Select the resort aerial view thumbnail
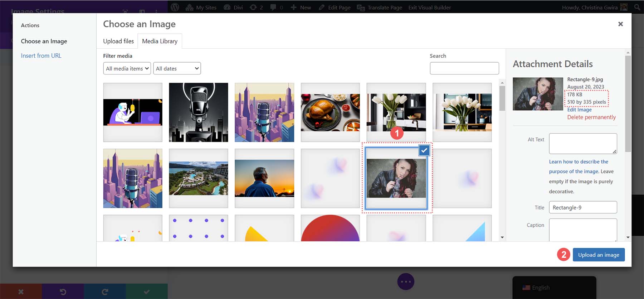The height and width of the screenshot is (299, 644). click(199, 178)
